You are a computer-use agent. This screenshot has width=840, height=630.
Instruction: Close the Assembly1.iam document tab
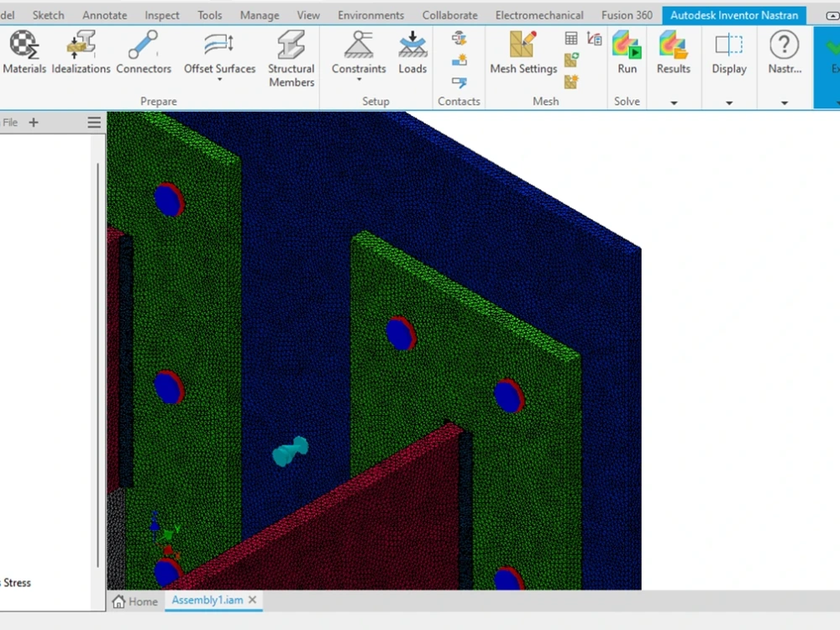click(252, 600)
